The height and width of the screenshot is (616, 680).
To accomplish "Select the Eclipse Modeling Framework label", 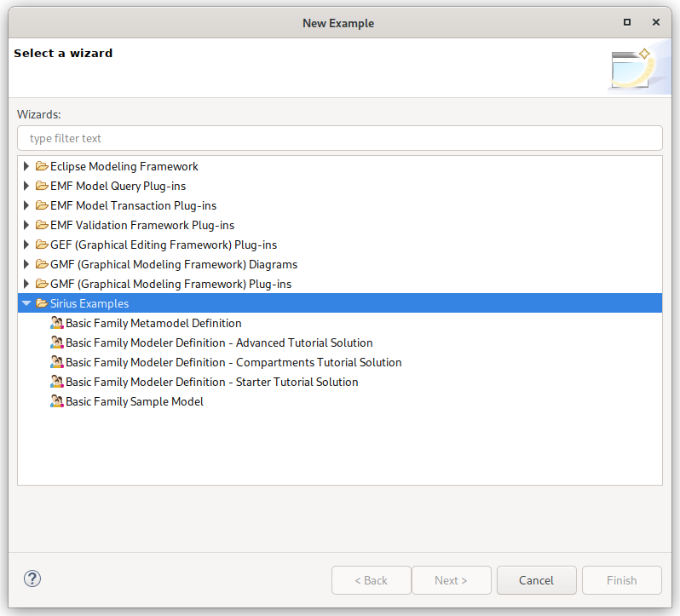I will pyautogui.click(x=124, y=166).
